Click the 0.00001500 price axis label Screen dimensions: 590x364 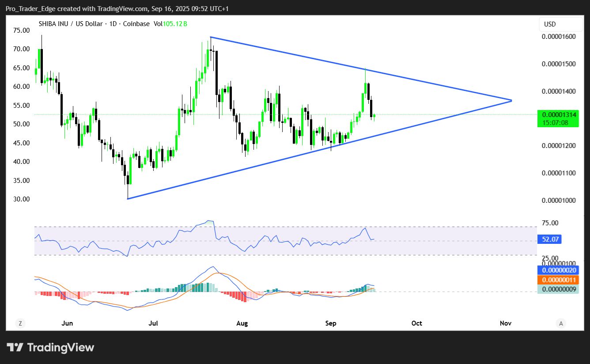559,64
